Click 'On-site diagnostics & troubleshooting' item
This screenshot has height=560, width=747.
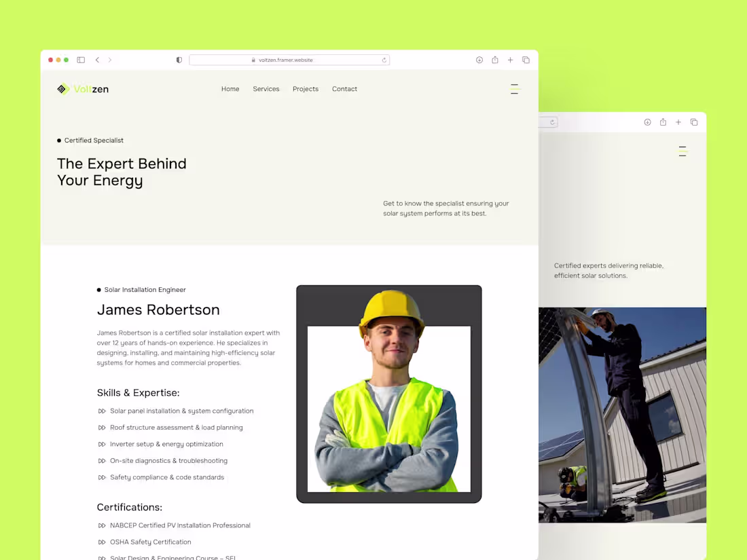[168, 461]
